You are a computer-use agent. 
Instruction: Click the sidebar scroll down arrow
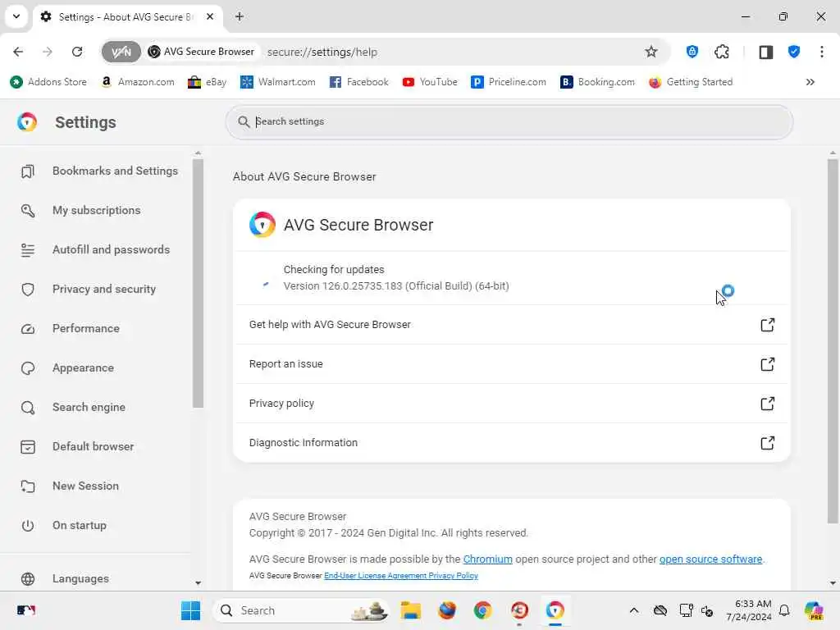click(199, 583)
